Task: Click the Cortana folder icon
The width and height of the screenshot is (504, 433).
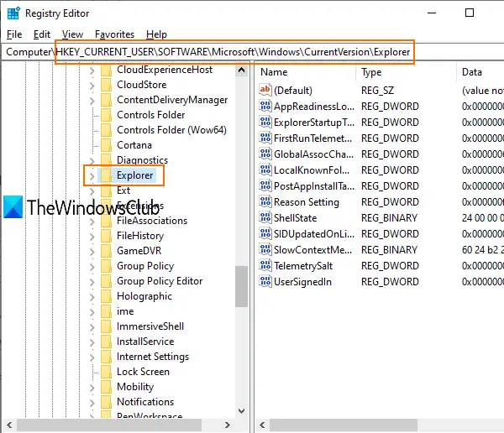Action: [x=107, y=145]
